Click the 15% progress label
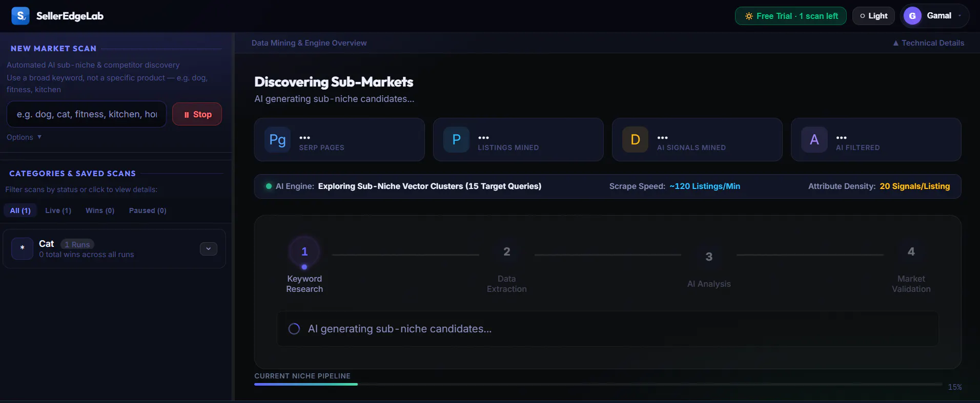This screenshot has height=403, width=980. (x=955, y=387)
